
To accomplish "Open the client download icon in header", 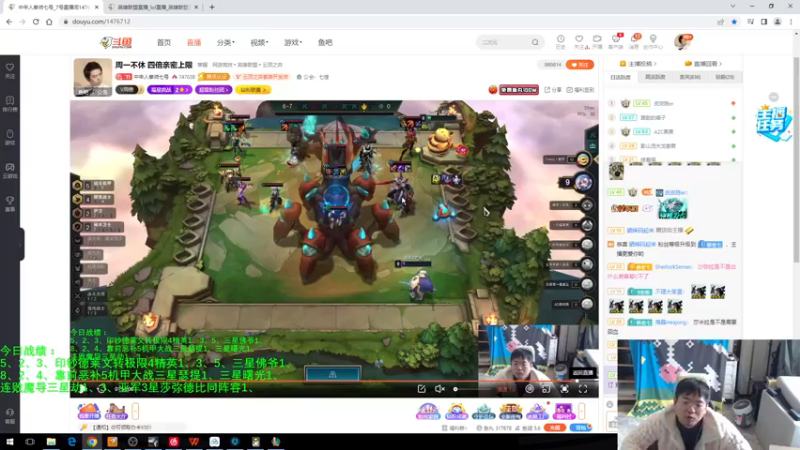I will [x=616, y=42].
